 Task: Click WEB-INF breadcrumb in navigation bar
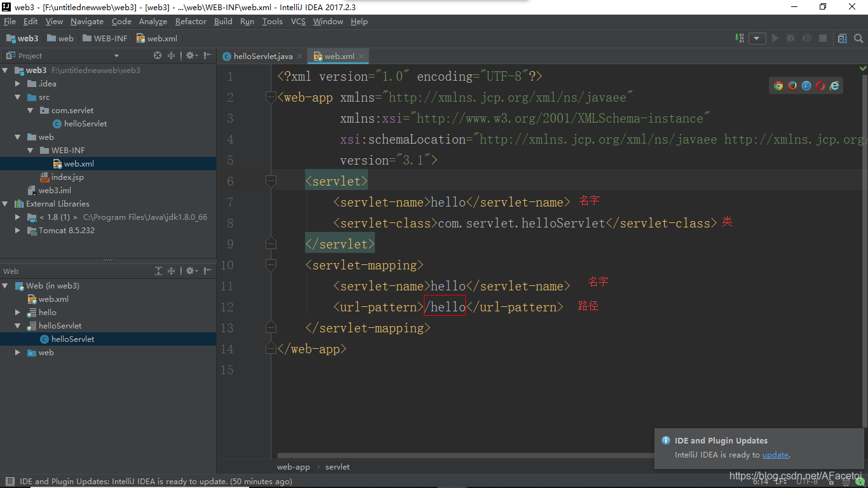coord(105,39)
